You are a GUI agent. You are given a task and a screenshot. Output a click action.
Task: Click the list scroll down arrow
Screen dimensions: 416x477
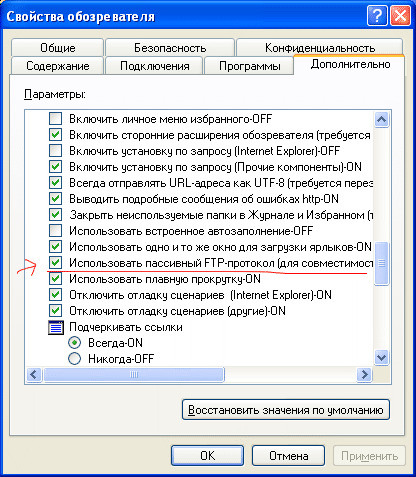(x=381, y=358)
